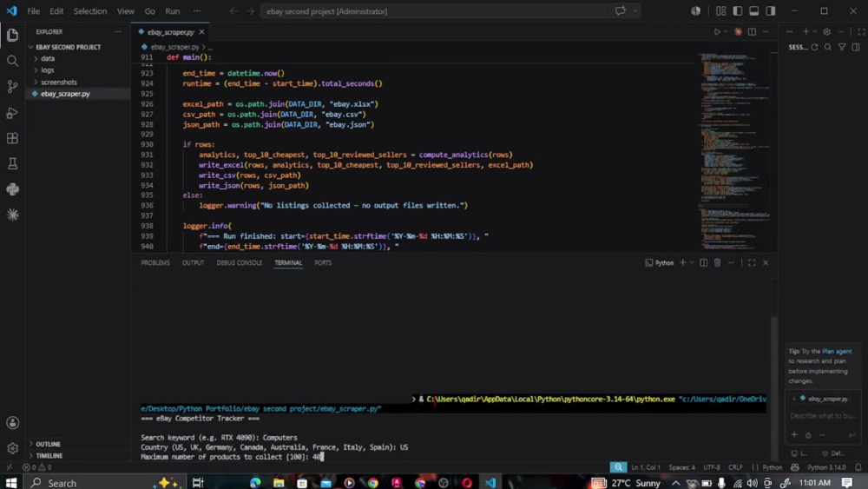Open Windows Start button
This screenshot has height=489, width=868.
click(x=11, y=482)
